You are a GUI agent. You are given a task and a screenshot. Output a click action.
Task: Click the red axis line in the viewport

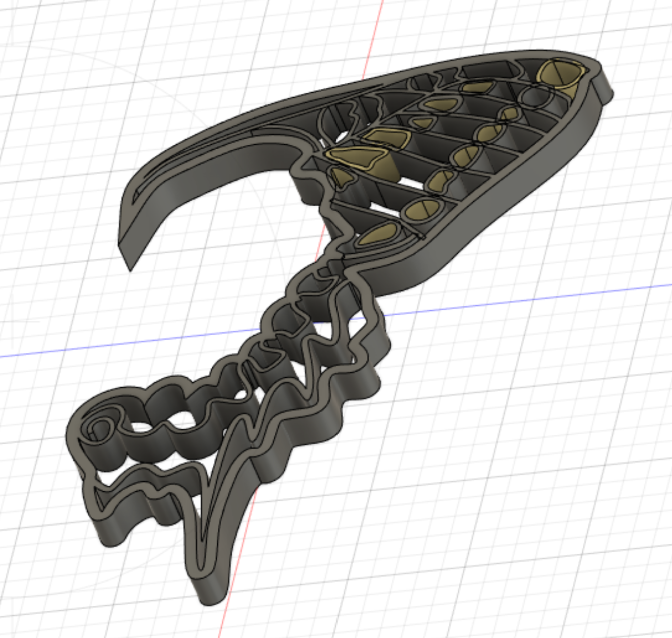[373, 40]
